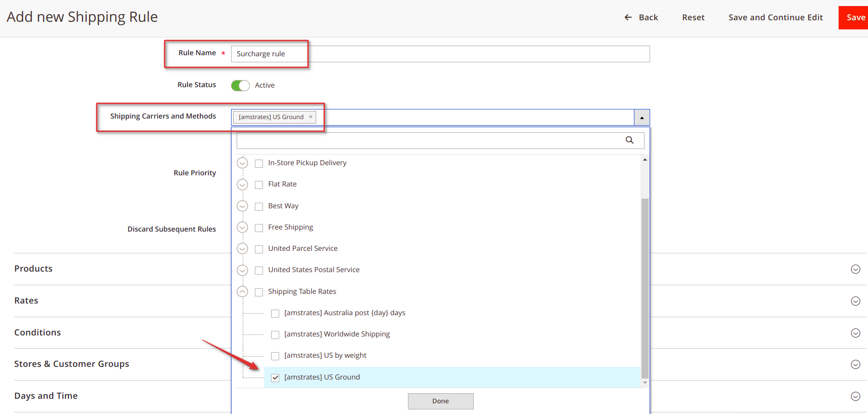Toggle the Rule Status Active switch
This screenshot has height=414, width=868.
[x=240, y=86]
